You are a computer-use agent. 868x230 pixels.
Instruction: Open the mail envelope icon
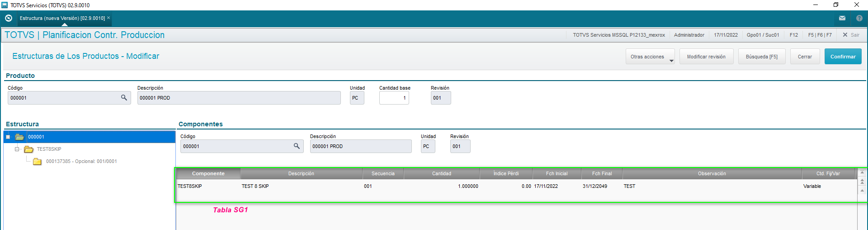(x=842, y=18)
